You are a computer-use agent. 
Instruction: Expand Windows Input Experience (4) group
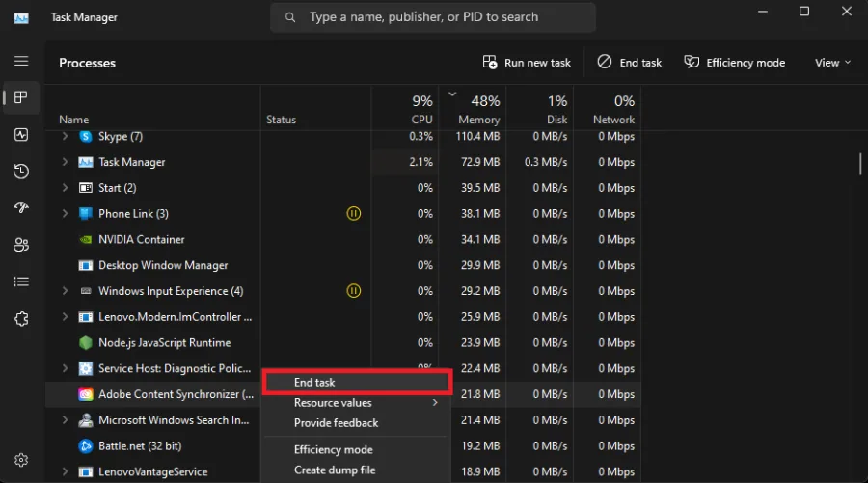tap(65, 291)
